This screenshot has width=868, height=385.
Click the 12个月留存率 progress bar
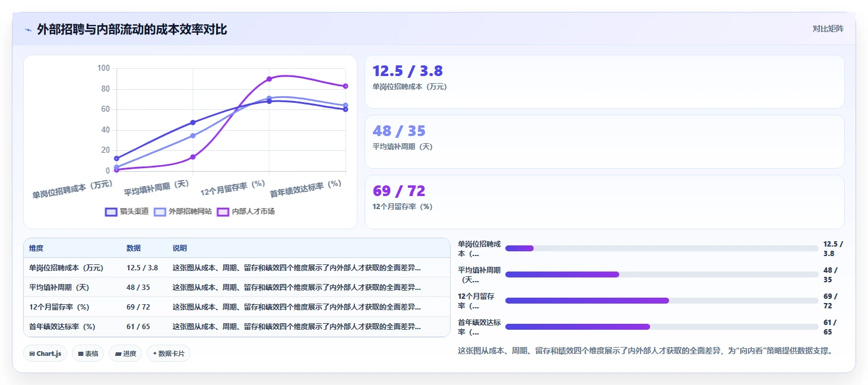coord(661,301)
